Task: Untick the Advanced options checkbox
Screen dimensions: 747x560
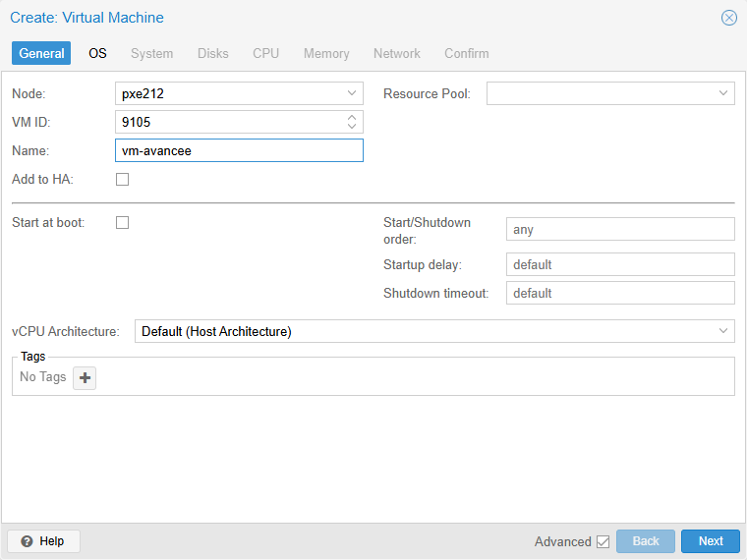Action: tap(603, 541)
